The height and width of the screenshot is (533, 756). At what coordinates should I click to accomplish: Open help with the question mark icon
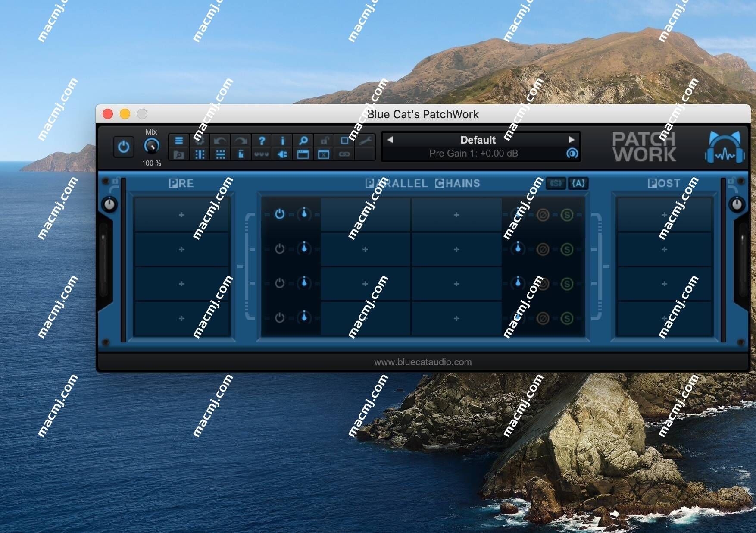262,141
